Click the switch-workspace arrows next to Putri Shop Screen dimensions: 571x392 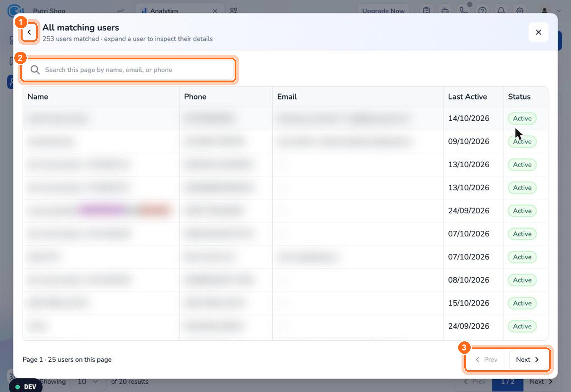coord(120,11)
